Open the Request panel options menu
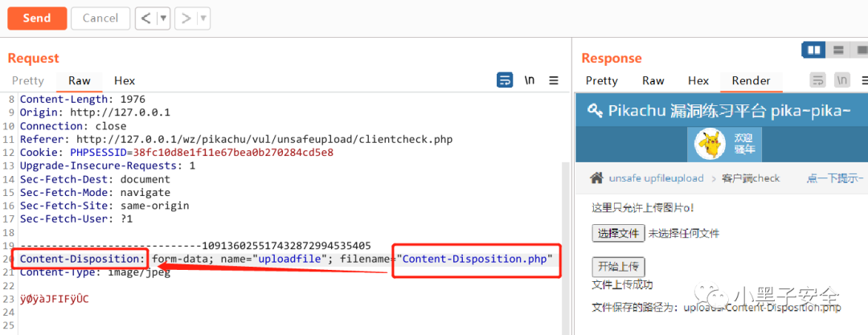This screenshot has height=335, width=868. coord(554,80)
